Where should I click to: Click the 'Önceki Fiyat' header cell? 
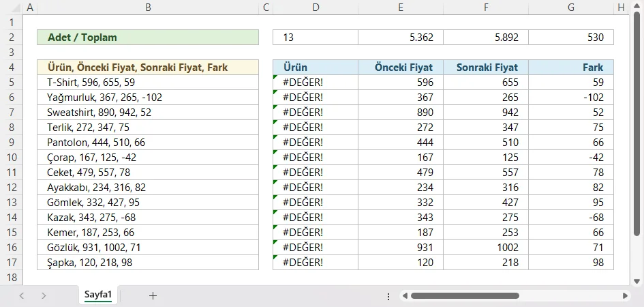(400, 68)
